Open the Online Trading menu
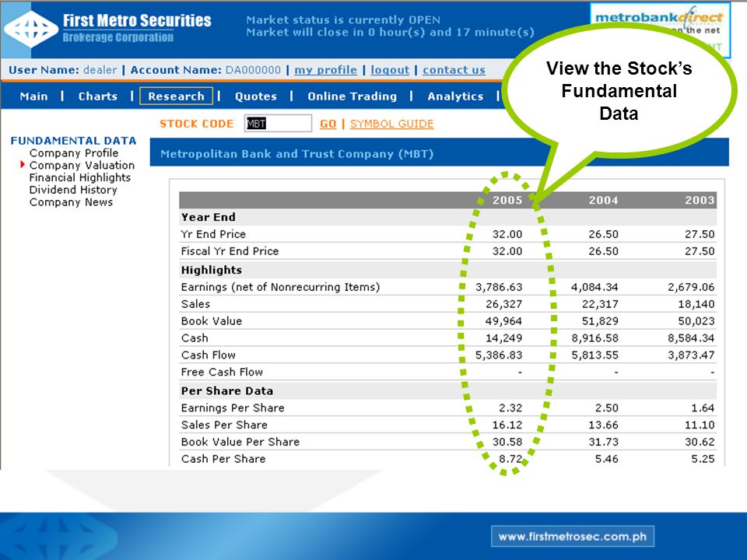Screen dimensions: 747x560 (352, 96)
